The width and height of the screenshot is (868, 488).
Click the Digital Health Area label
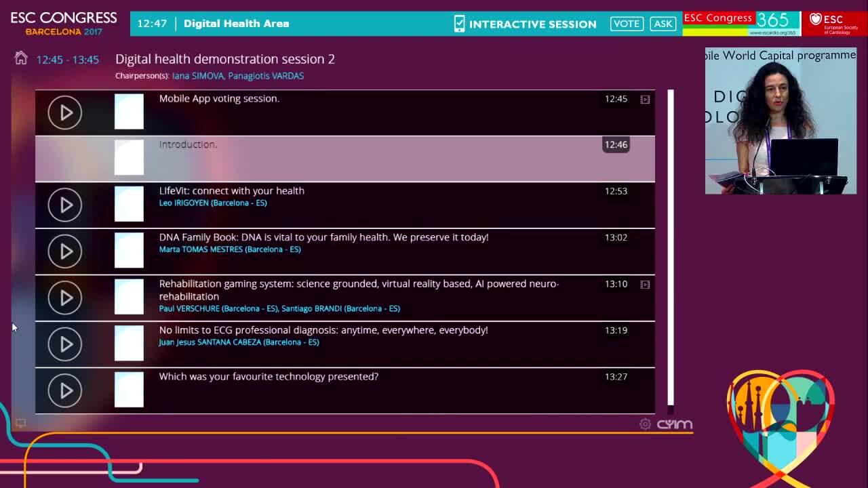[236, 24]
